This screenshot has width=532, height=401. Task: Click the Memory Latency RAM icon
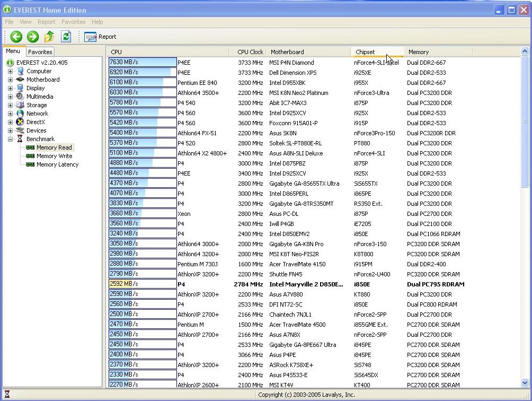[30, 164]
